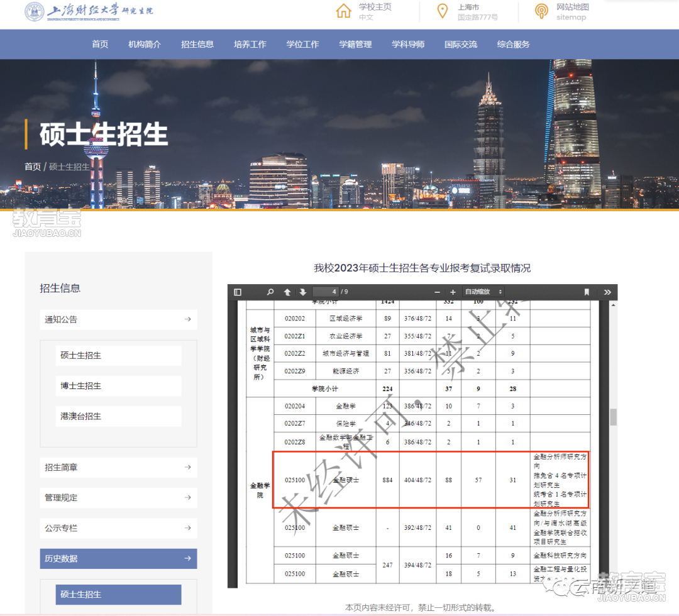Open the PDF find search icon

point(270,292)
